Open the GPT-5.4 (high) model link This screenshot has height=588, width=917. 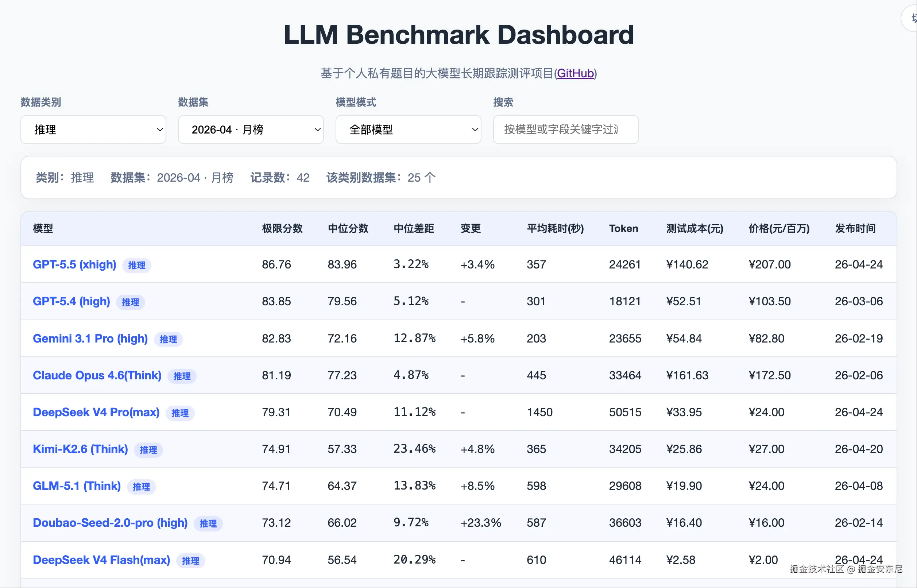click(71, 301)
